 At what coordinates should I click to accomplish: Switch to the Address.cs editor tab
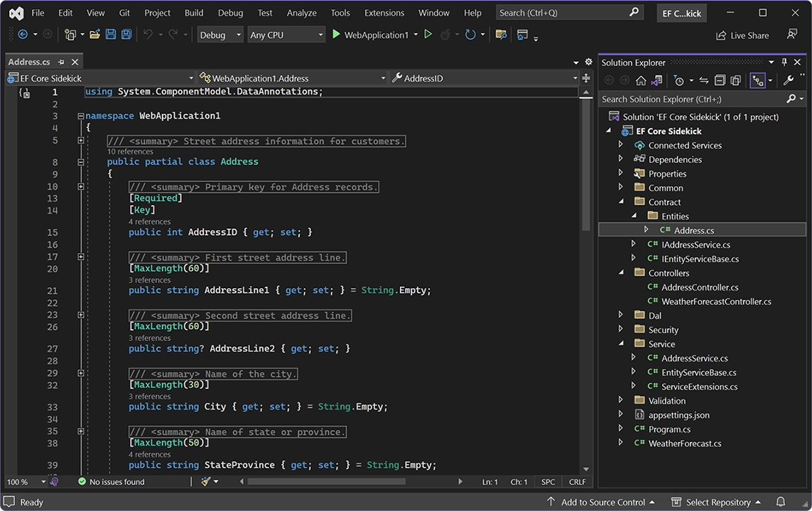[29, 62]
